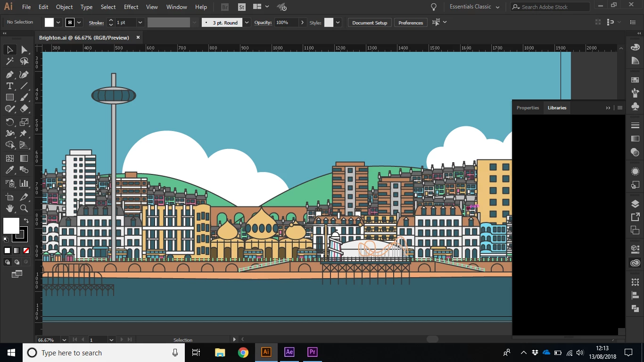Open the Effect menu
This screenshot has width=644, height=362.
coord(131,7)
